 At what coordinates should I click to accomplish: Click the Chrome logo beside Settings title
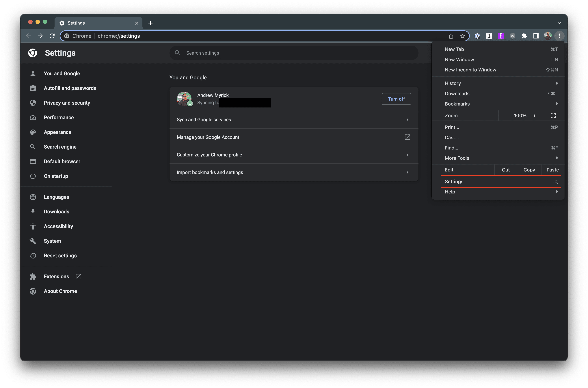click(x=33, y=53)
